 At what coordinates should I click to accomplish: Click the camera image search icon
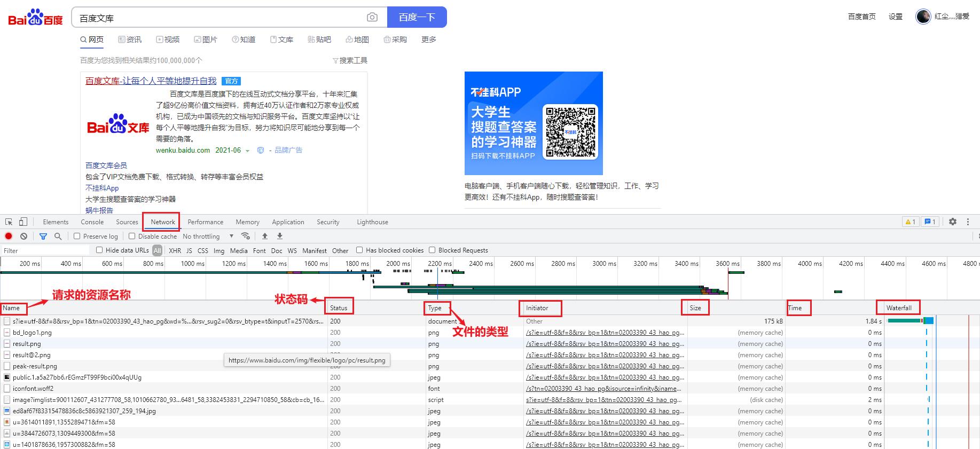[x=372, y=18]
